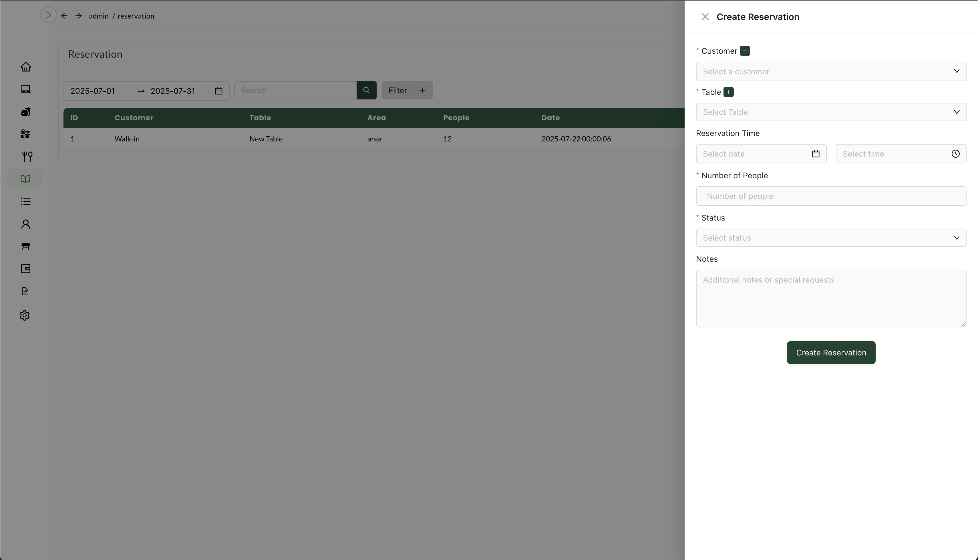Expand the sidebar with chevron toggle
Screen dimensions: 978x560
click(49, 15)
